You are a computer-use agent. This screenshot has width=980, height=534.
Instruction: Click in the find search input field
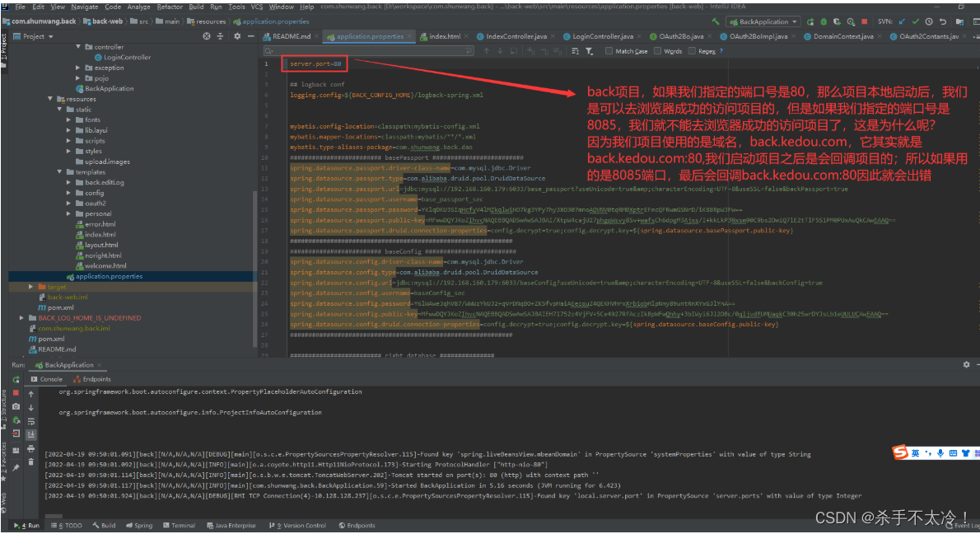tap(369, 51)
